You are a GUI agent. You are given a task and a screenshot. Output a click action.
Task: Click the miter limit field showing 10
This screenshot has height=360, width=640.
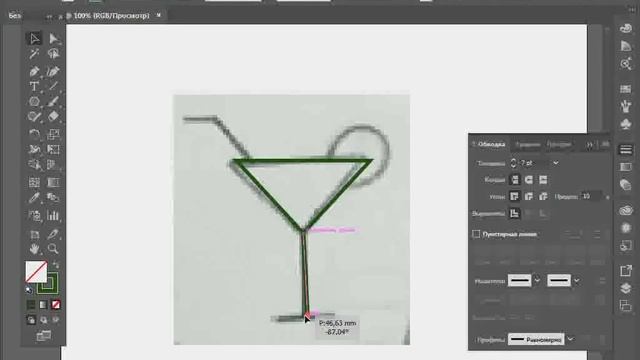pos(591,196)
